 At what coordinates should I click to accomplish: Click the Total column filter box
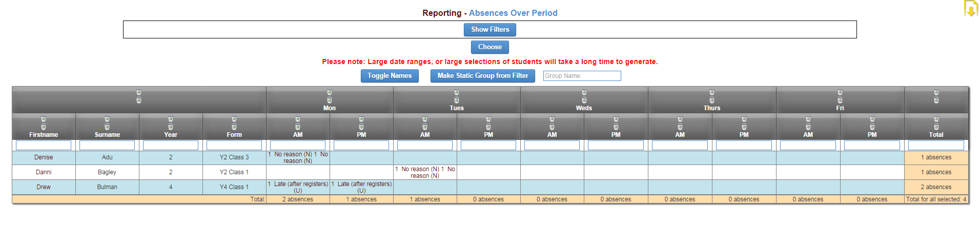tap(936, 146)
